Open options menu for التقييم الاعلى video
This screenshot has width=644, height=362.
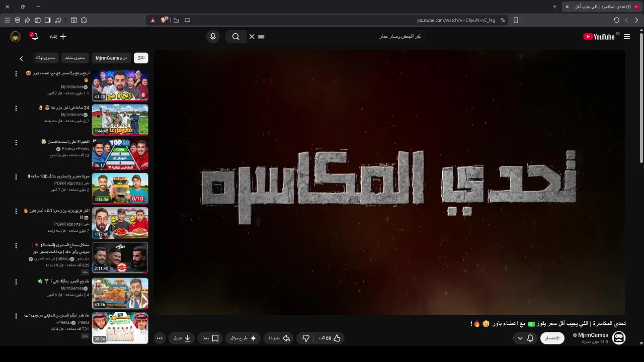[x=16, y=142]
